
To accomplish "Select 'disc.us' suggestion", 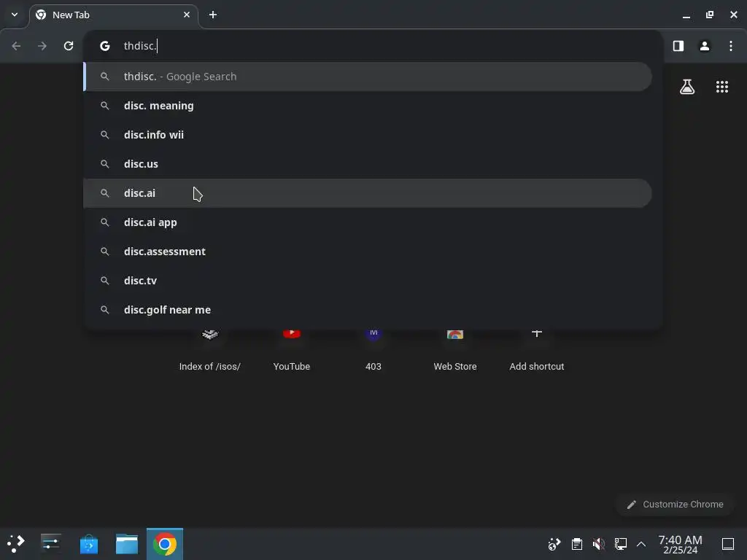I will (x=368, y=164).
